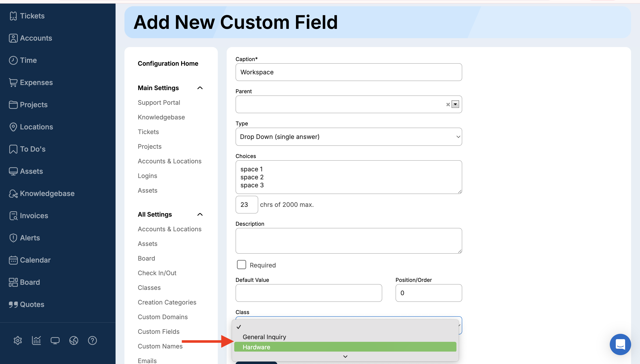This screenshot has height=364, width=640.
Task: Go to Tickets in sidebar
Action: [32, 16]
